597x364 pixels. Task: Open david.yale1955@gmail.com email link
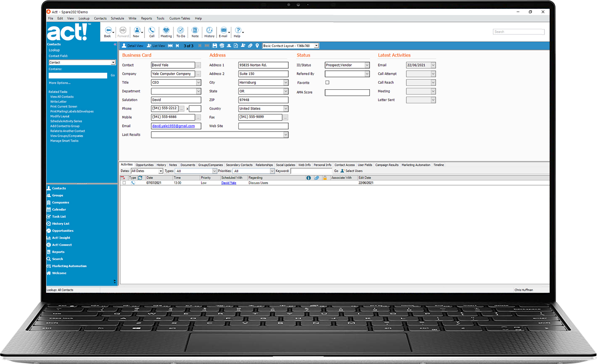[x=173, y=126]
